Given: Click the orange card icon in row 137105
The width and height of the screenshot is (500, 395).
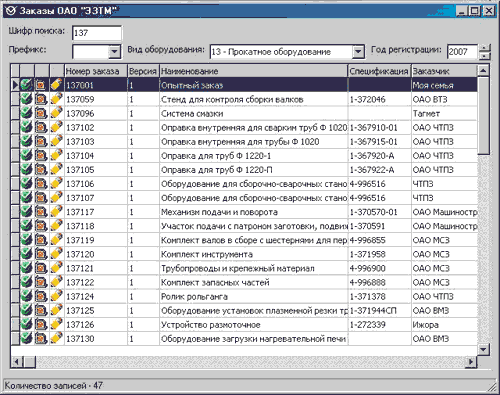Looking at the screenshot, I should pyautogui.click(x=41, y=170).
